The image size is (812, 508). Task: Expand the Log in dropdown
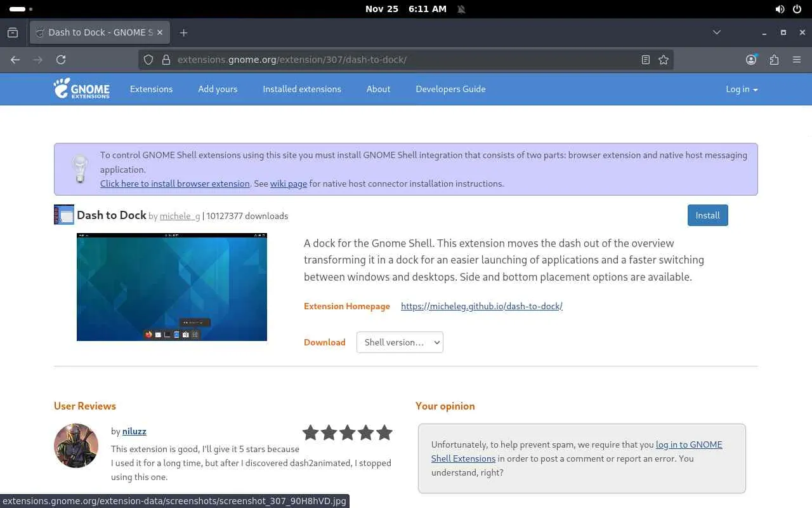tap(742, 89)
